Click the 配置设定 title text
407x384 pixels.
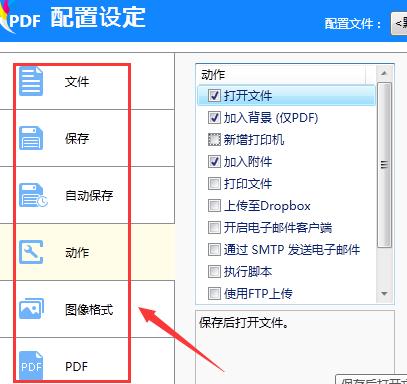pos(98,17)
